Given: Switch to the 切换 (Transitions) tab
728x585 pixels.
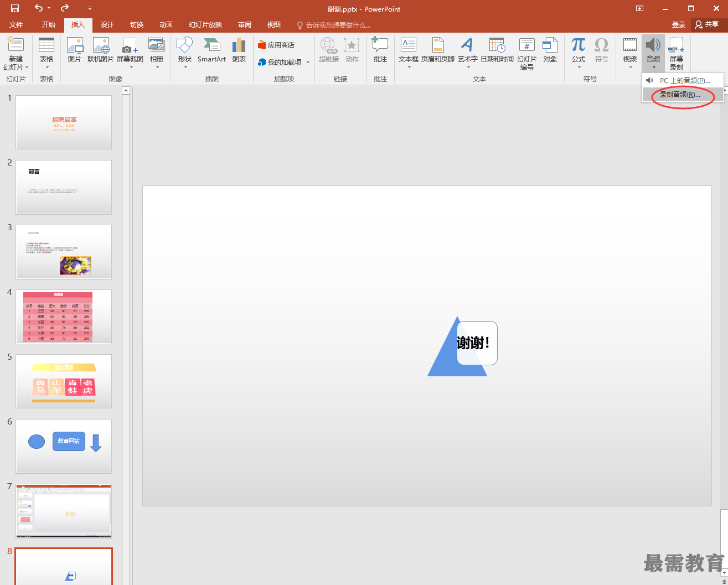Looking at the screenshot, I should pyautogui.click(x=137, y=25).
